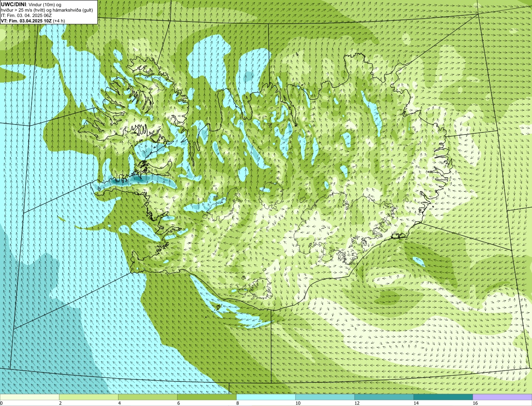Screen dimensions: 532x406
Task: Click the teal 12–14 m/s legend swatch
Action: 384,397
